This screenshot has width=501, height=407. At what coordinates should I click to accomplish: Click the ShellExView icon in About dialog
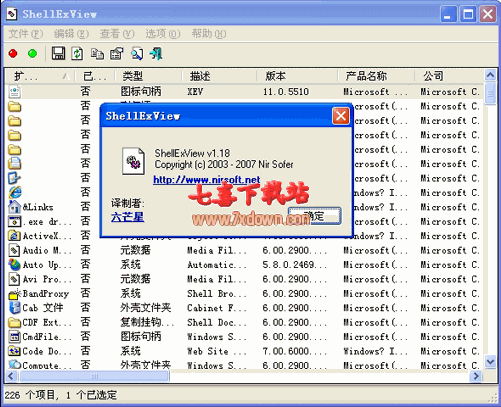pos(133,161)
